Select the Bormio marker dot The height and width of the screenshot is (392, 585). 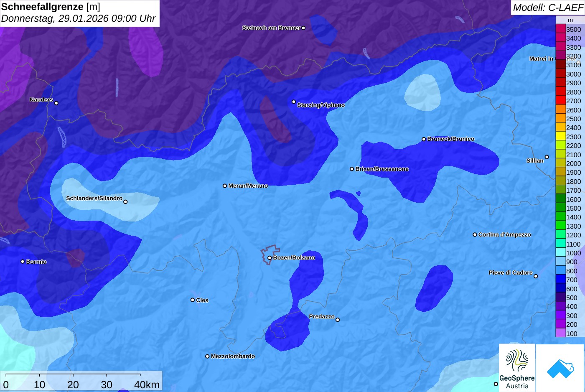tap(23, 262)
